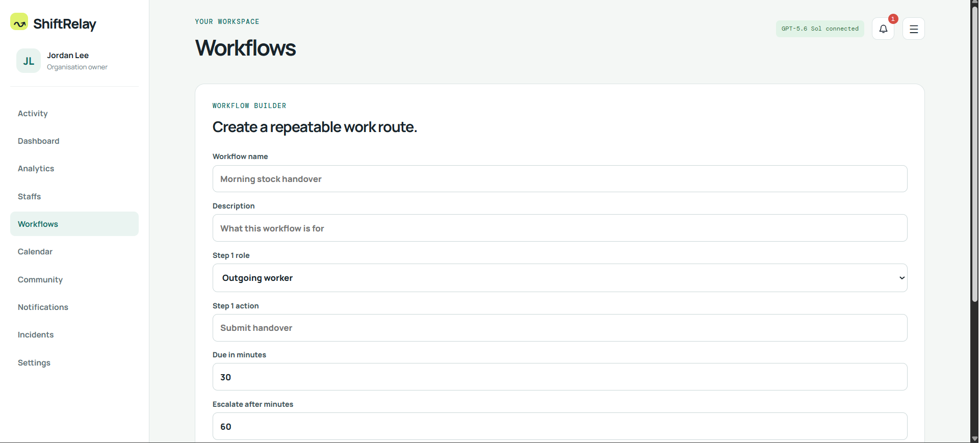Open the hamburger menu icon
Image resolution: width=980 pixels, height=443 pixels.
(x=914, y=29)
